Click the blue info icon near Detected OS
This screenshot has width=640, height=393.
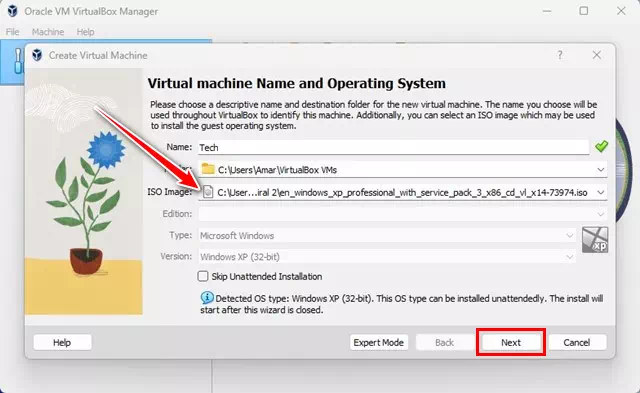[x=207, y=298]
